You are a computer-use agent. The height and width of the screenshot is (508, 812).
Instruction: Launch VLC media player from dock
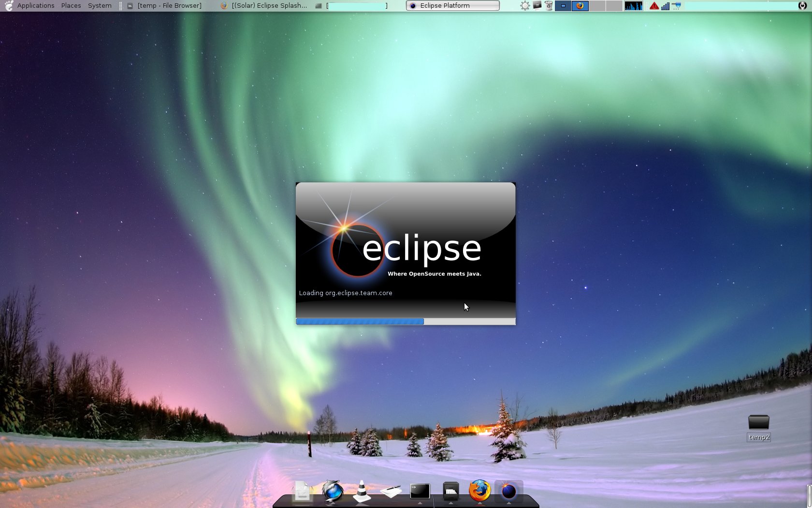click(362, 491)
